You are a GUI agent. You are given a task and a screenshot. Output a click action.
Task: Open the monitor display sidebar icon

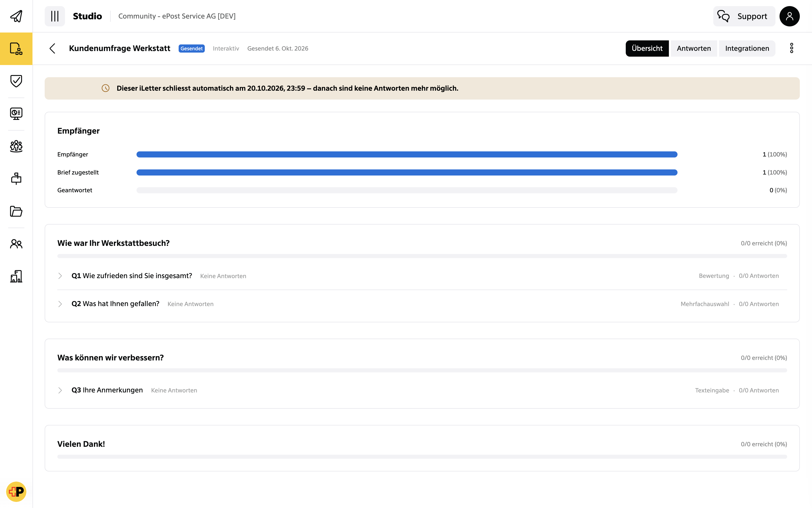[x=16, y=114]
